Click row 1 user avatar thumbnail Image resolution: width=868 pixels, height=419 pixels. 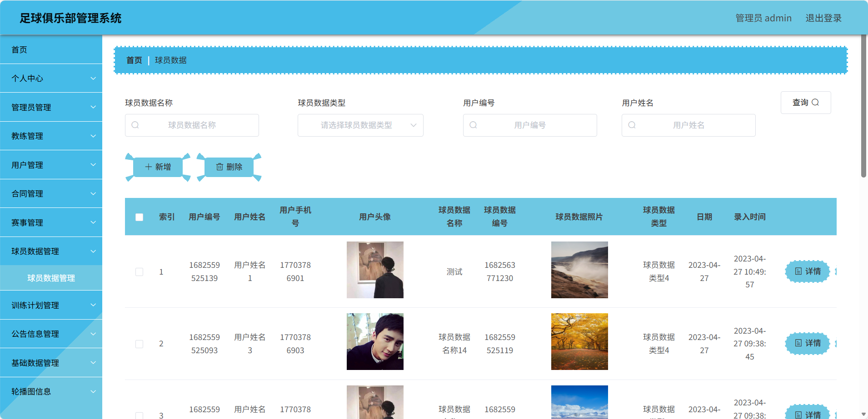[375, 270]
